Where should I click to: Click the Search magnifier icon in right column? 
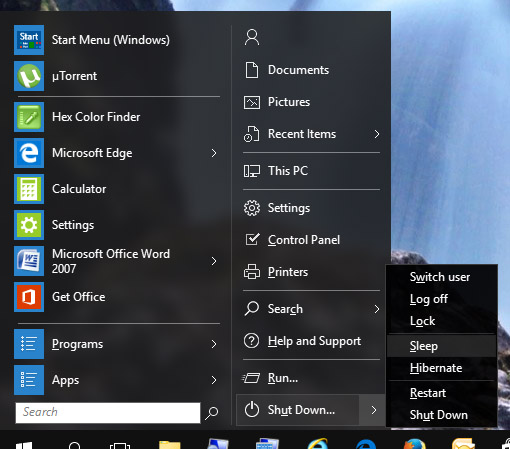click(x=252, y=309)
